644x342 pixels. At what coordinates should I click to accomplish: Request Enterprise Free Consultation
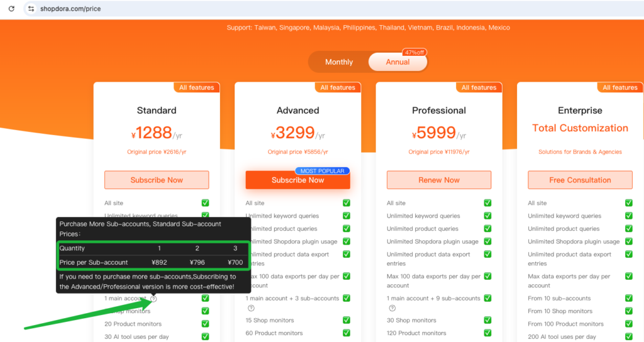pos(580,180)
